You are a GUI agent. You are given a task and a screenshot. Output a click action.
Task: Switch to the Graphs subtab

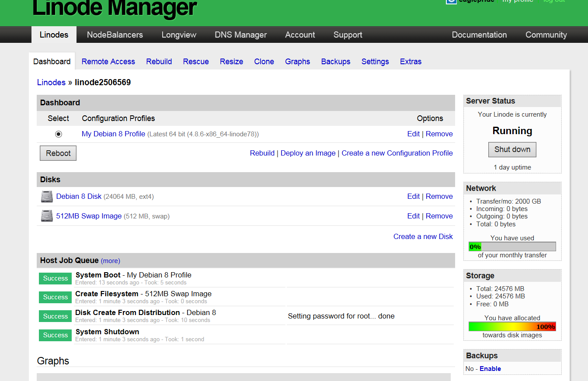click(x=298, y=62)
